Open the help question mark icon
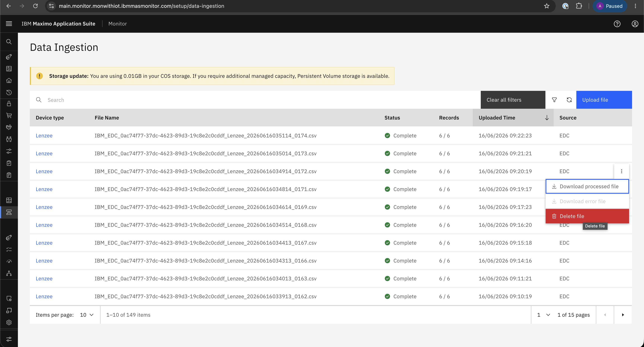 617,24
